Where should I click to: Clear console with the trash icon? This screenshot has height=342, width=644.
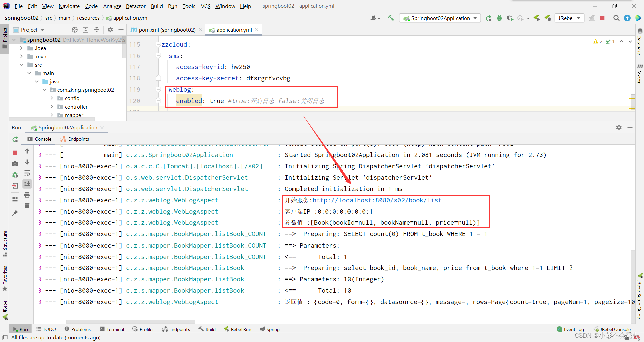(x=27, y=205)
